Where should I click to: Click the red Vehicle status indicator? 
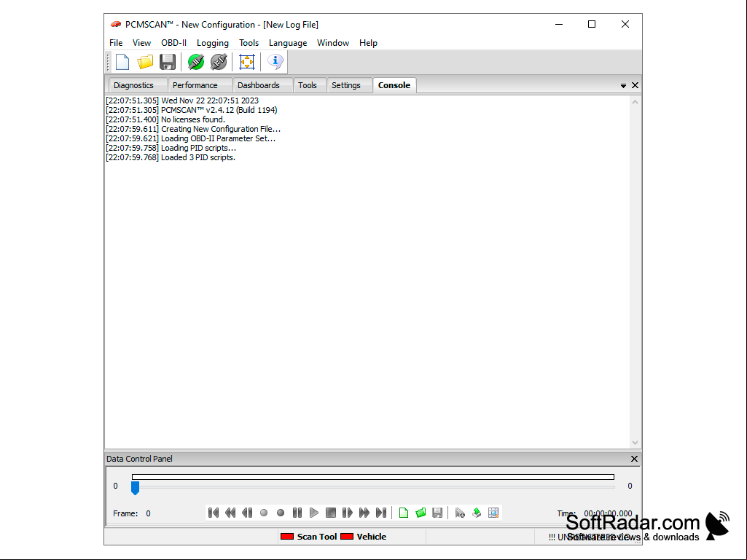[347, 537]
